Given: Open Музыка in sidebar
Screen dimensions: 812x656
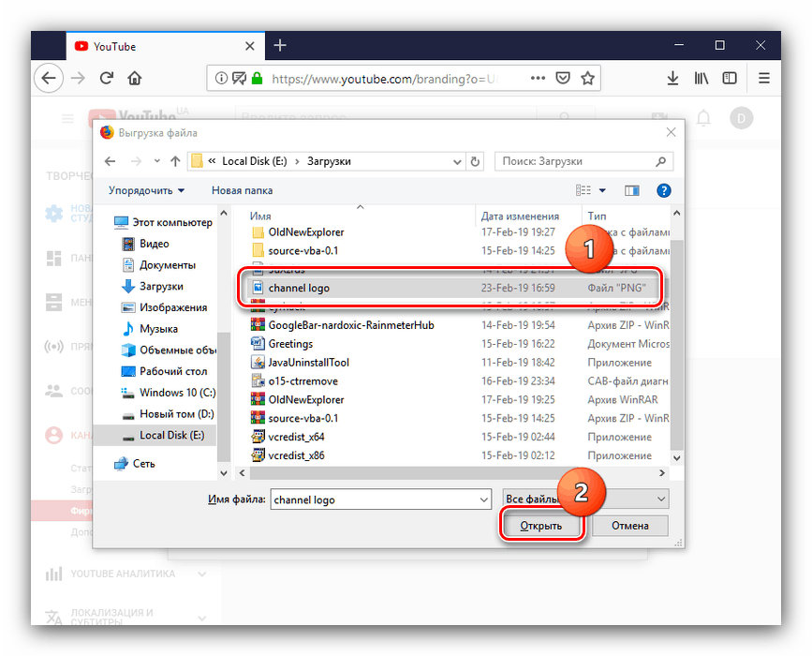Looking at the screenshot, I should click(150, 329).
